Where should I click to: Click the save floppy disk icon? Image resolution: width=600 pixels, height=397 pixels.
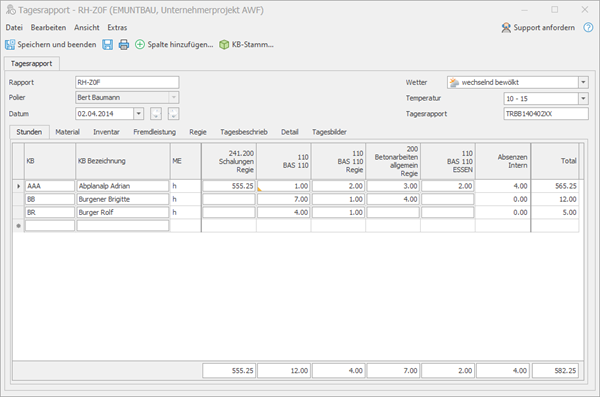[108, 44]
